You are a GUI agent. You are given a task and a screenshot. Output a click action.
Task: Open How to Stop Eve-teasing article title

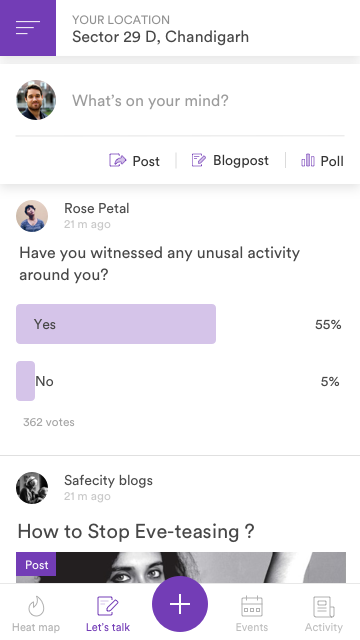(x=136, y=531)
